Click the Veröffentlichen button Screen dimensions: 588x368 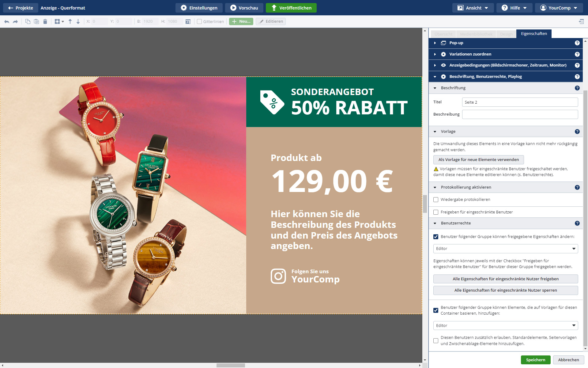[291, 8]
